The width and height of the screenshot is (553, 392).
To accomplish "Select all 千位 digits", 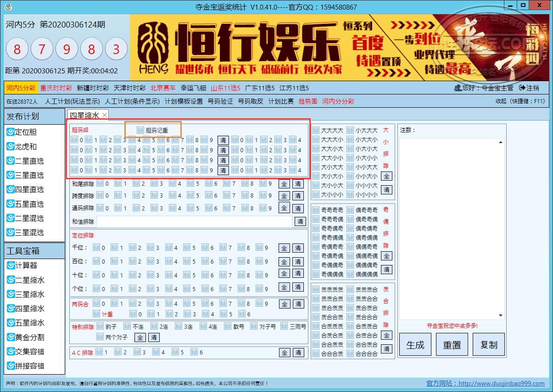I will coord(285,248).
